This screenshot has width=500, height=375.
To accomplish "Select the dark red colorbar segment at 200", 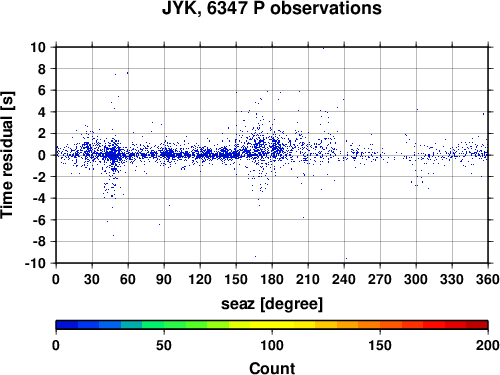I will tap(477, 325).
